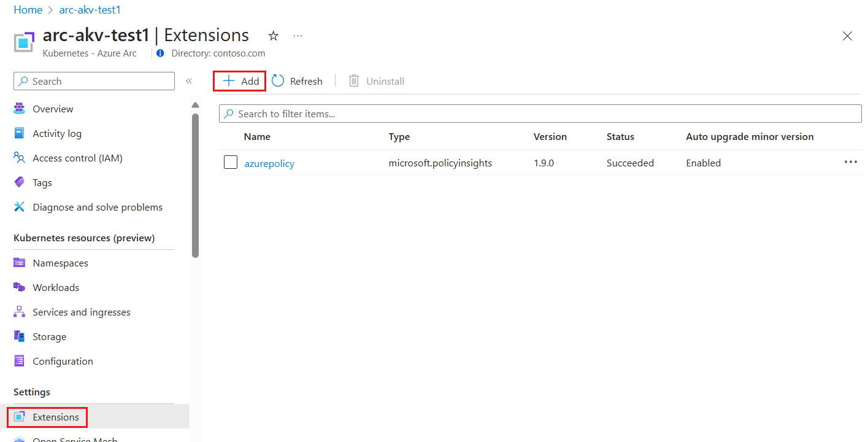Open Tags in the resource menu
Image resolution: width=868 pixels, height=442 pixels.
[x=42, y=182]
